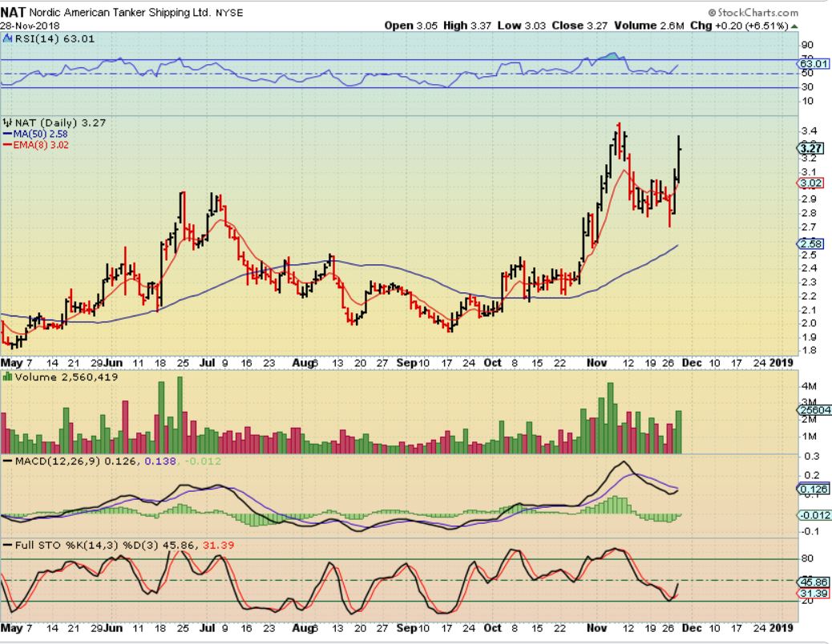
Task: Click the chart date 28-Nov-2018
Action: (x=30, y=26)
